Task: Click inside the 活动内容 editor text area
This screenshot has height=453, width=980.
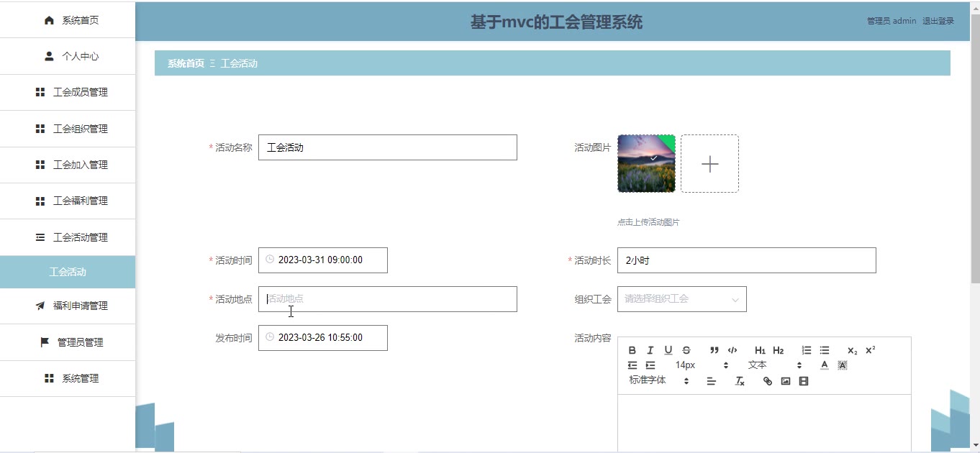Action: [x=764, y=423]
